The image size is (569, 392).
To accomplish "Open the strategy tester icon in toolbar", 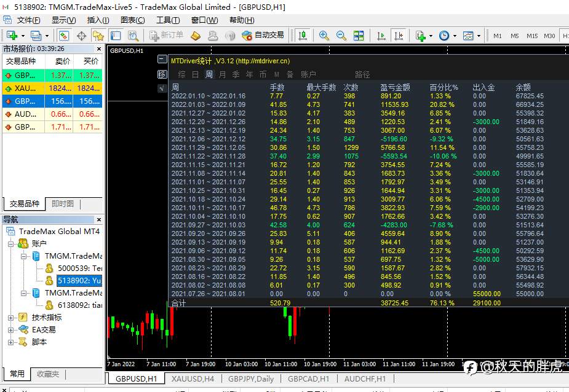I will pyautogui.click(x=133, y=36).
